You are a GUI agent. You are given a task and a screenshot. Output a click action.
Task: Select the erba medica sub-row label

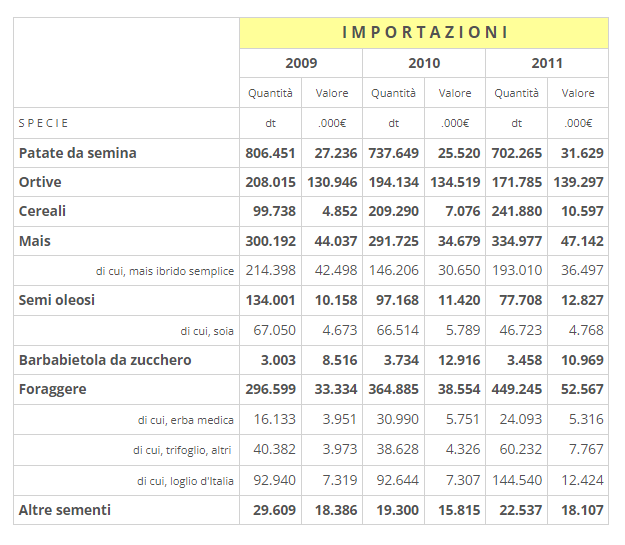186,420
